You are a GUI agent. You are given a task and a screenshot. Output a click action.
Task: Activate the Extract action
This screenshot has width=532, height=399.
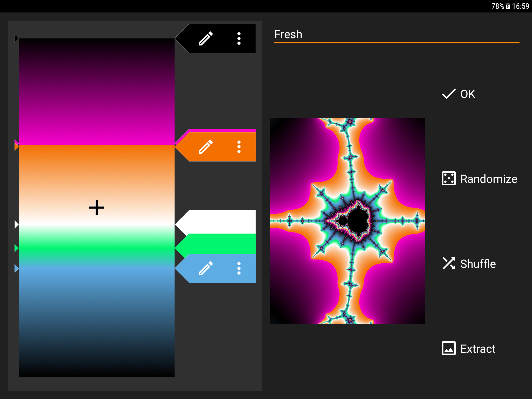coord(477,349)
